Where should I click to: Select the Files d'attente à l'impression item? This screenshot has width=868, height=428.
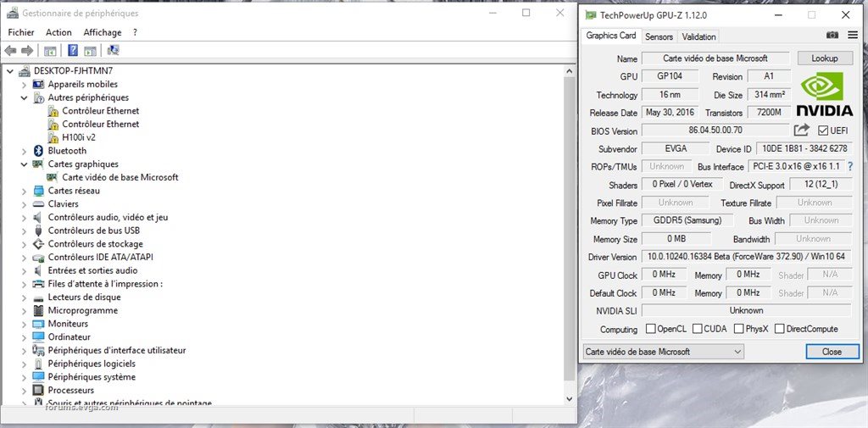(105, 284)
